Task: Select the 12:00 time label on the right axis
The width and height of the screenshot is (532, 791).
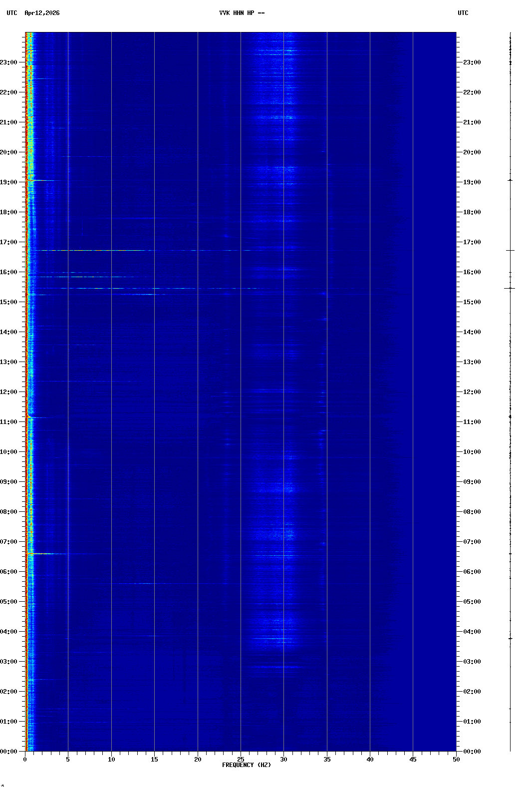Action: click(x=472, y=392)
